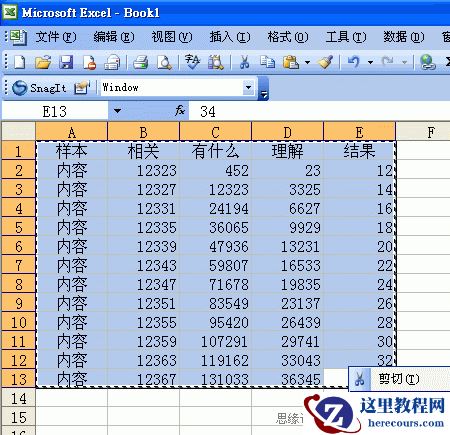Click cell with value 12323 in column B
The image size is (450, 435).
coord(144,170)
